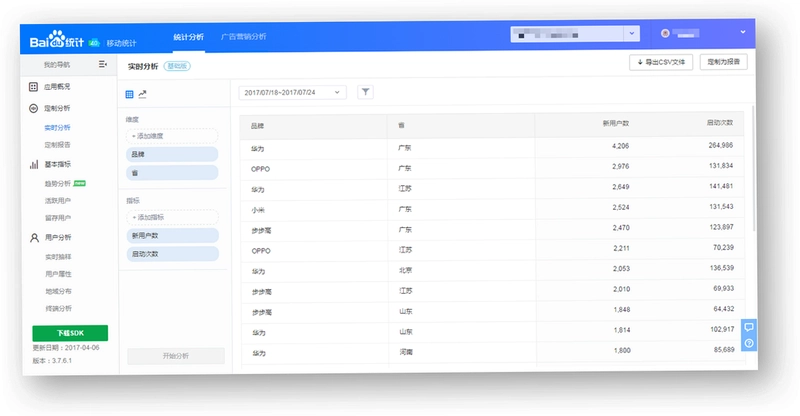
Task: Click the cell value 102,917
Action: coord(722,329)
